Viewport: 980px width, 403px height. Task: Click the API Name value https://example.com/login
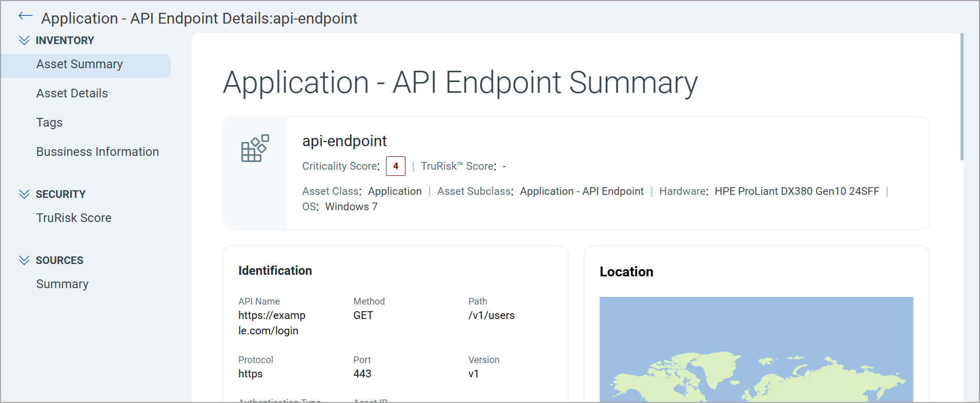[x=272, y=323]
